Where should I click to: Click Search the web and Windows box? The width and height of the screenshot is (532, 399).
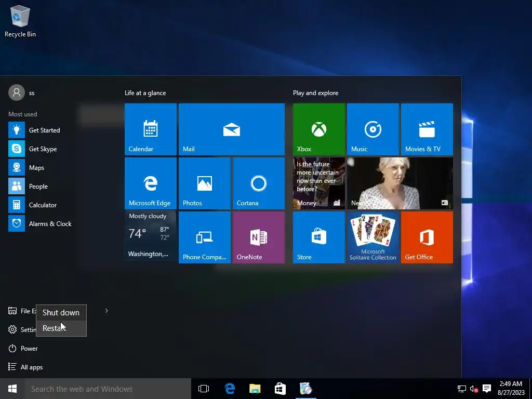click(x=108, y=389)
